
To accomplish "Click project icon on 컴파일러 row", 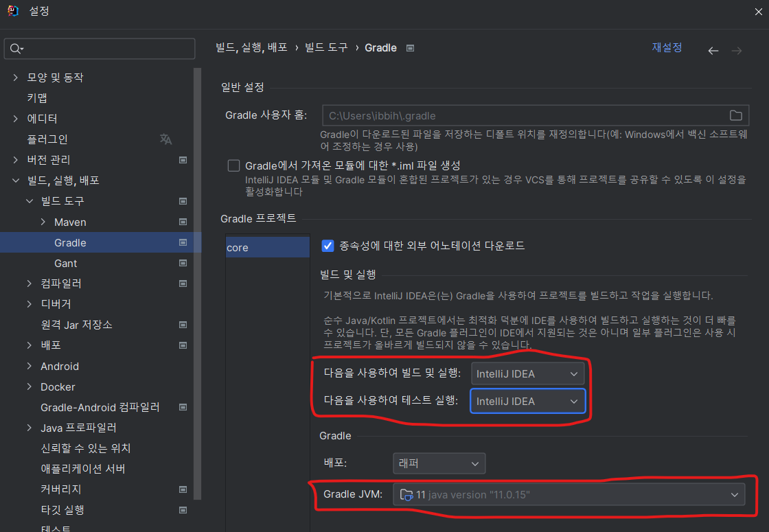I will (183, 284).
